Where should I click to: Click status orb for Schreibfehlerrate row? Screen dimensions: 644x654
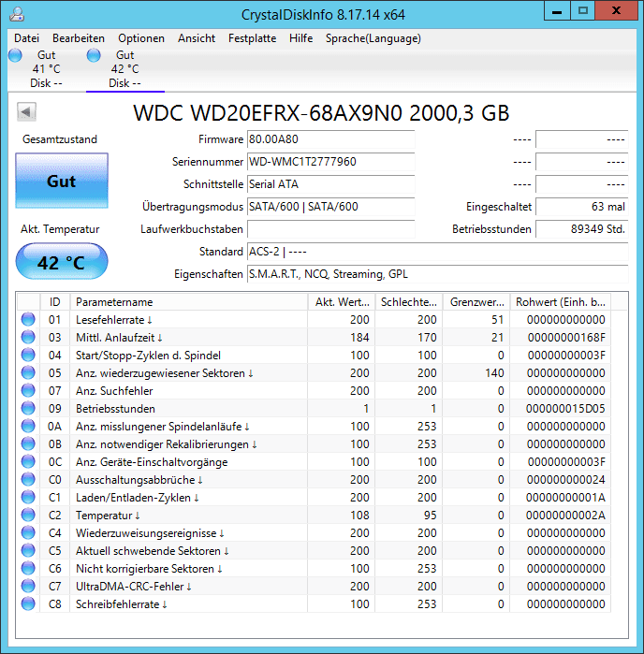click(x=28, y=604)
